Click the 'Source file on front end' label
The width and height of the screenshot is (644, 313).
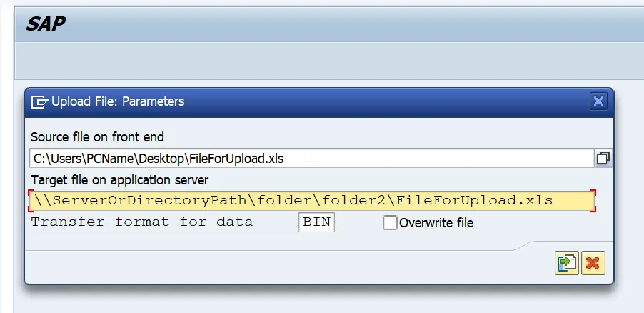pyautogui.click(x=97, y=136)
